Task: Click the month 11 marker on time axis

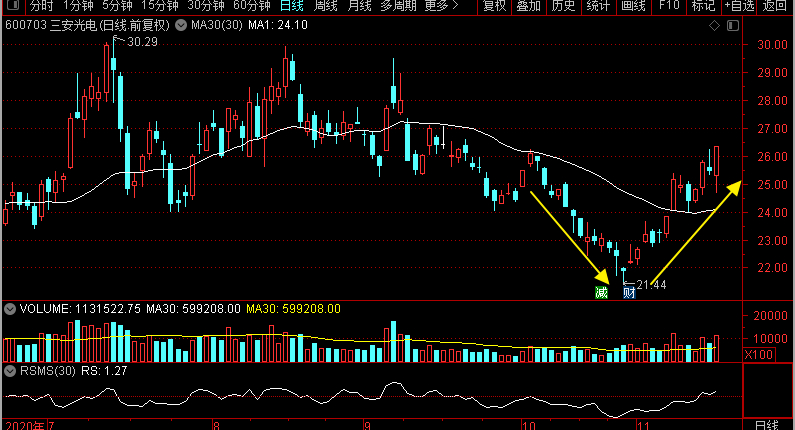Action: click(x=643, y=425)
